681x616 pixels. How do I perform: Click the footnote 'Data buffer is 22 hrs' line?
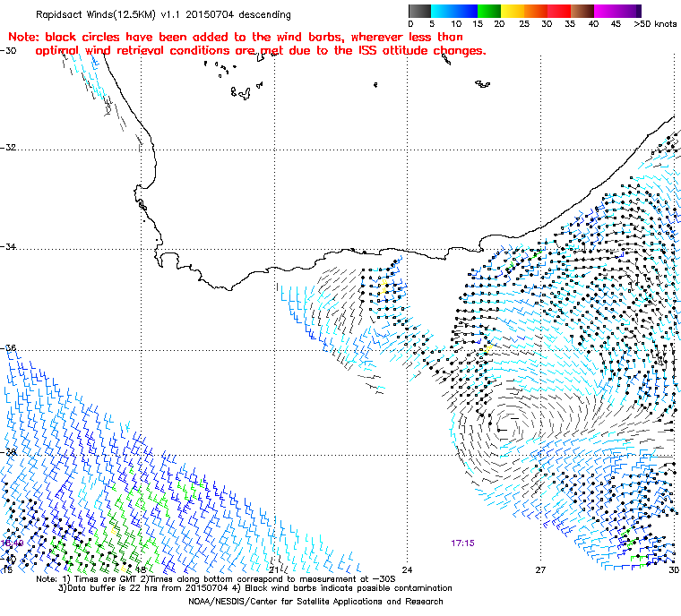pyautogui.click(x=255, y=588)
